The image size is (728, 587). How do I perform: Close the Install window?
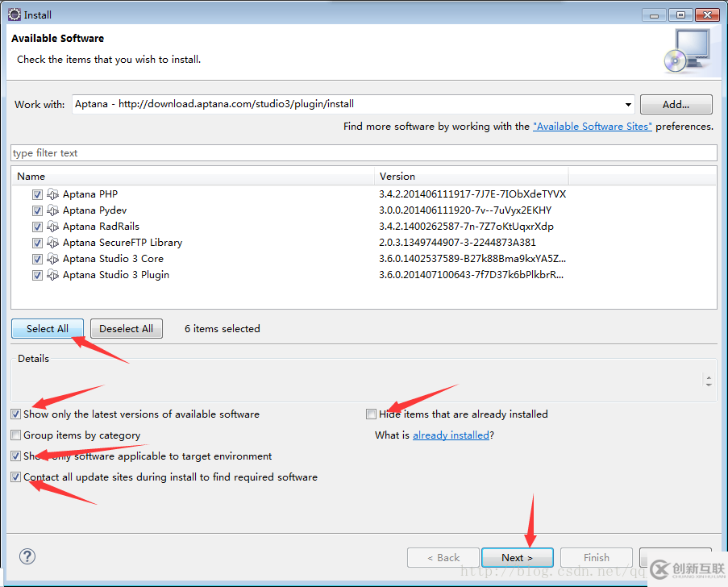(707, 15)
